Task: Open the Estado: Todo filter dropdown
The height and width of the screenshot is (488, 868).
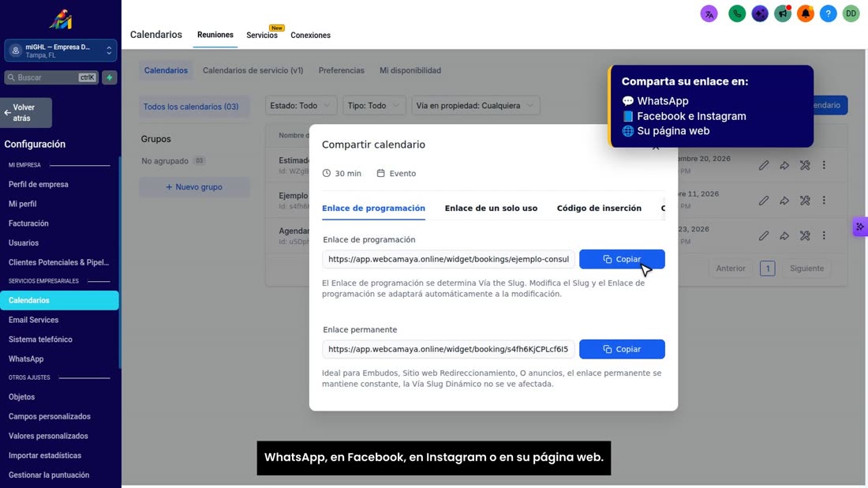Action: [301, 105]
